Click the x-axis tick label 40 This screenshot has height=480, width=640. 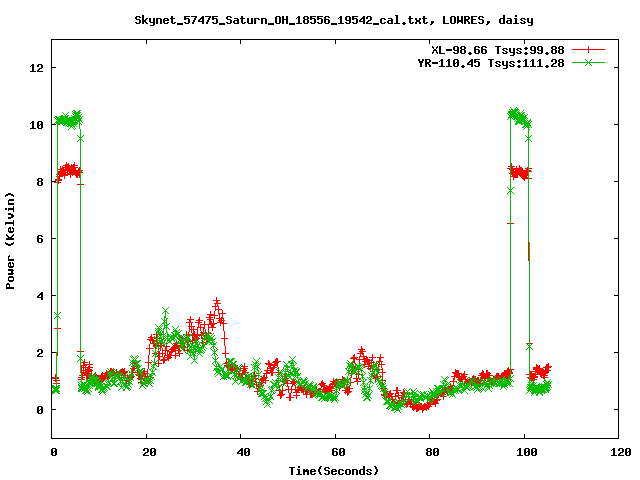[244, 452]
